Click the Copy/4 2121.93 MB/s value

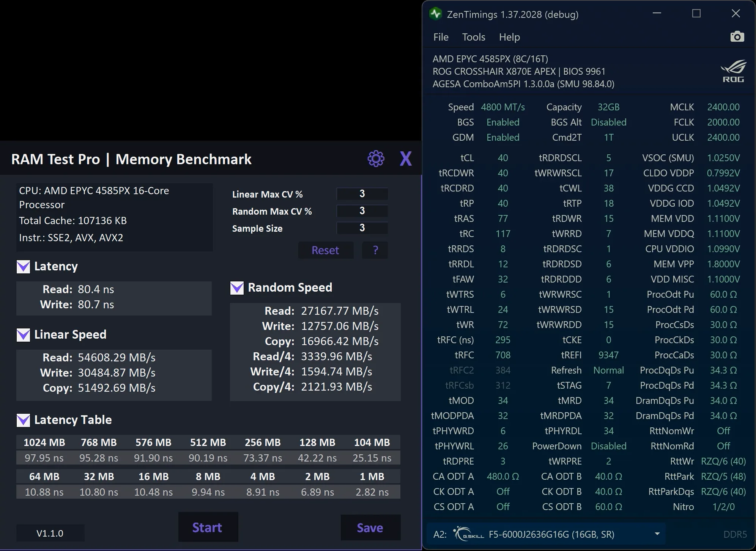tap(337, 387)
